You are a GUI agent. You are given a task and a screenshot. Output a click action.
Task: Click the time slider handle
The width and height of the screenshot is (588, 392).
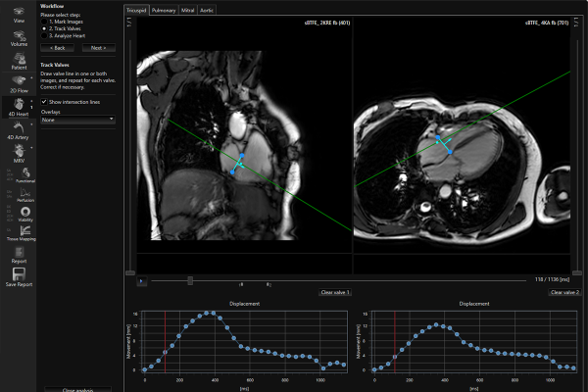point(190,280)
